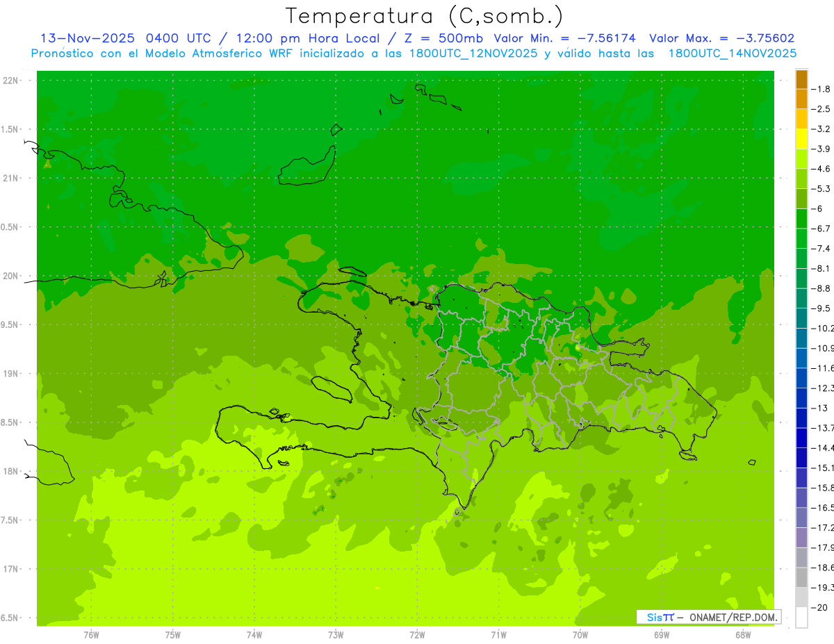Click the dark orange swatch above -1.8

[801, 79]
